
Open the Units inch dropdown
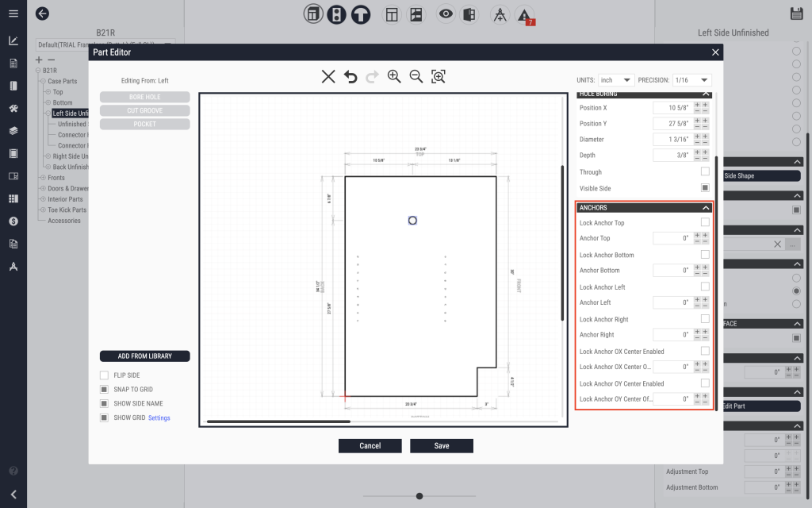[x=616, y=80]
